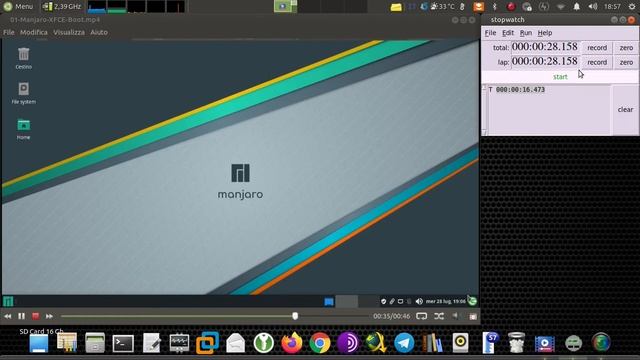Open the notifications bell icon
640x360 pixels.
tap(576, 7)
